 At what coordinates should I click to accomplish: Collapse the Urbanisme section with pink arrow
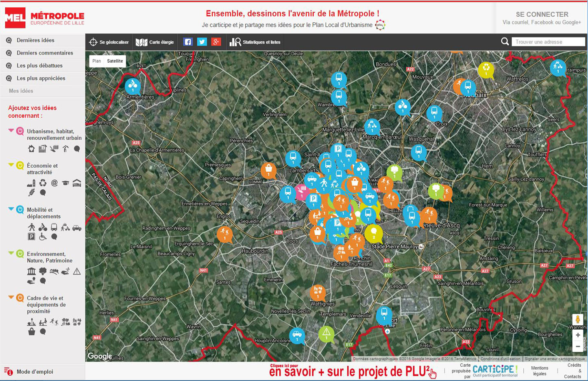[x=11, y=131]
